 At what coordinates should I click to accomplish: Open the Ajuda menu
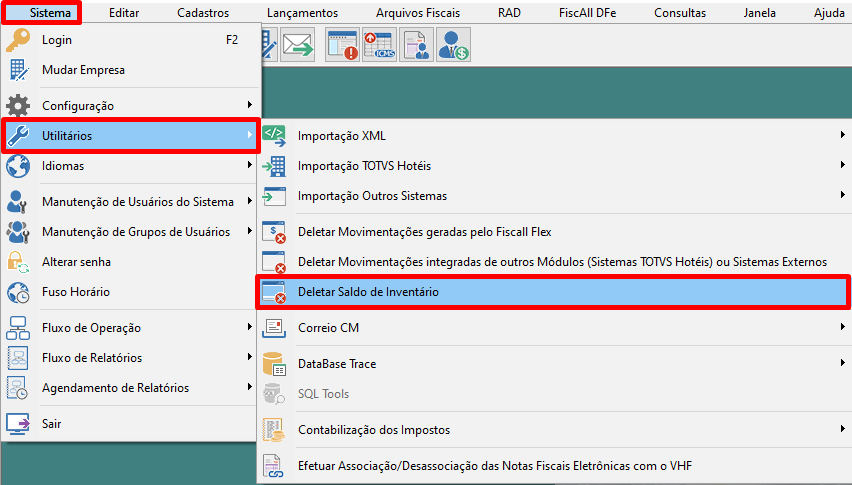829,12
